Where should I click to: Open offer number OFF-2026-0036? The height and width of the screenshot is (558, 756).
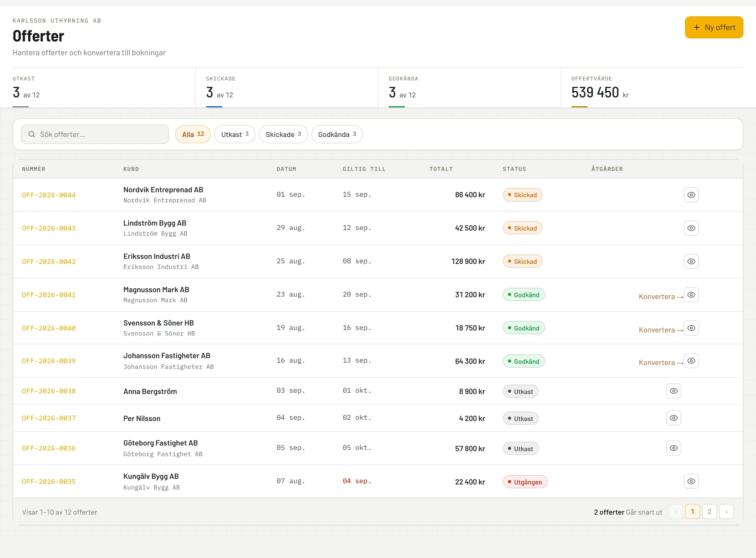click(x=49, y=448)
